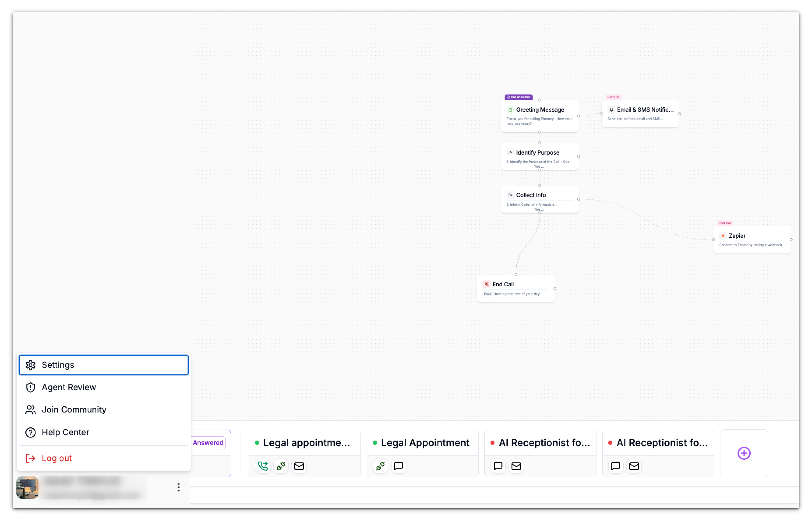The width and height of the screenshot is (812, 522).
Task: Select Agent Review menu entry
Action: (x=69, y=387)
